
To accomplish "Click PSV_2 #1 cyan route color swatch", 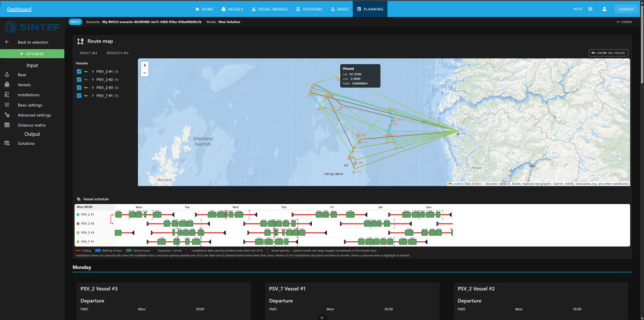I will click(86, 71).
